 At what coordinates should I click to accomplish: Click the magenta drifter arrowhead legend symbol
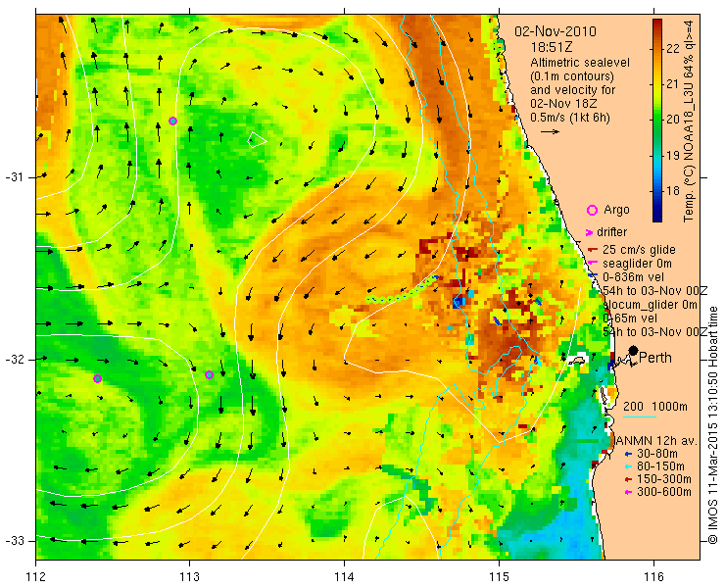point(590,232)
